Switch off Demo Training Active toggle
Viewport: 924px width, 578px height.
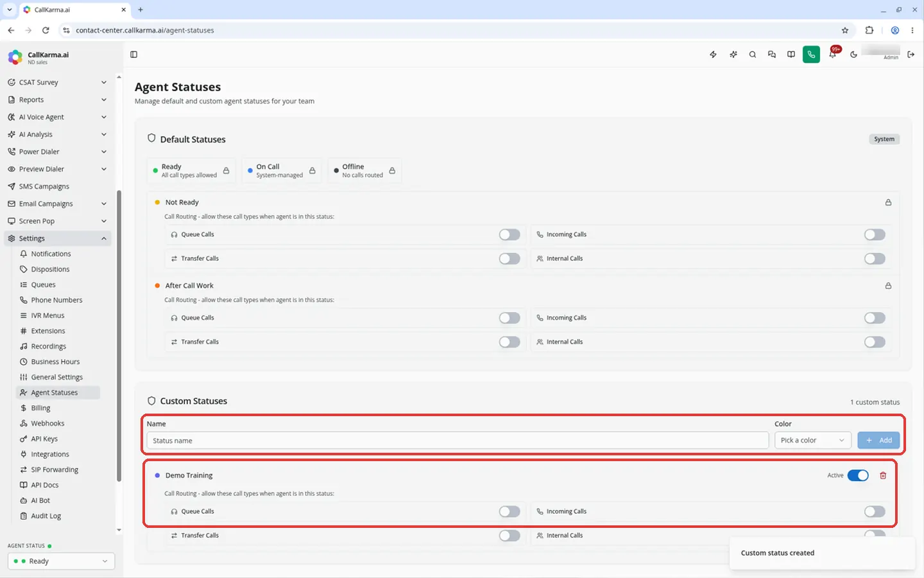point(858,475)
